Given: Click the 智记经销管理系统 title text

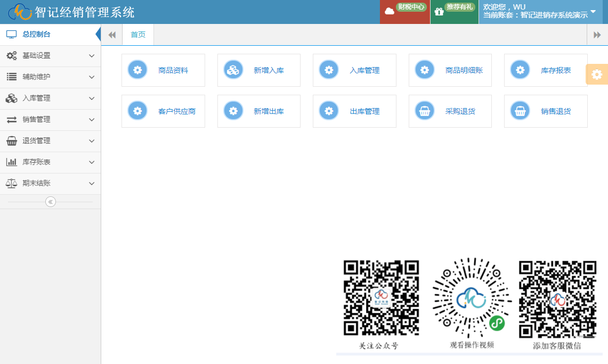Looking at the screenshot, I should pos(85,12).
